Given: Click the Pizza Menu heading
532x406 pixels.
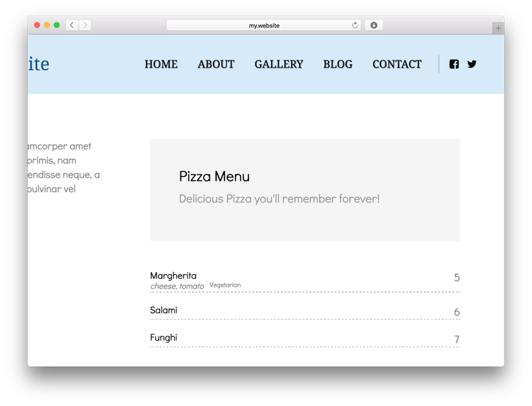Looking at the screenshot, I should (x=214, y=176).
